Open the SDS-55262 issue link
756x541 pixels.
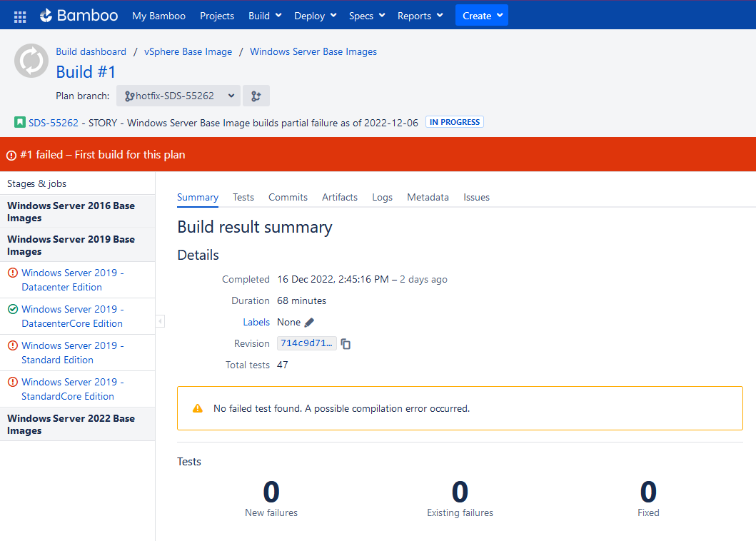coord(54,123)
